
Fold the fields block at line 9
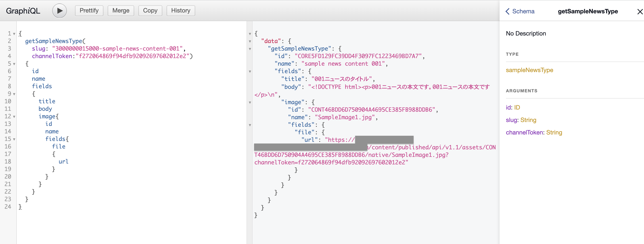(14, 94)
